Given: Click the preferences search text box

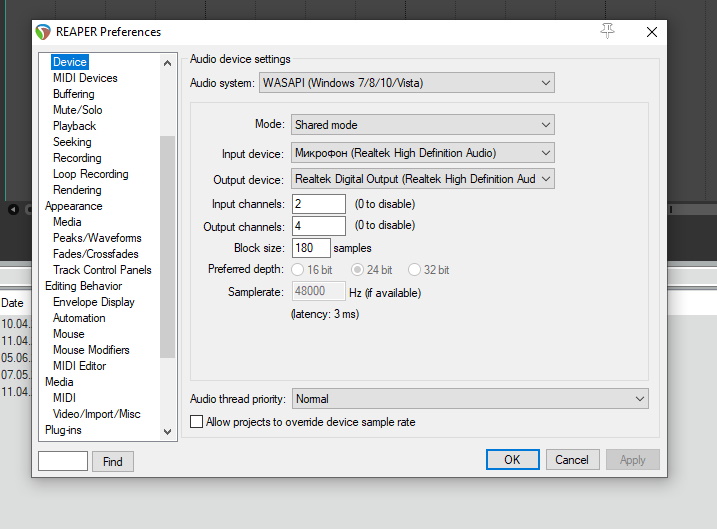Looking at the screenshot, I should coord(63,461).
